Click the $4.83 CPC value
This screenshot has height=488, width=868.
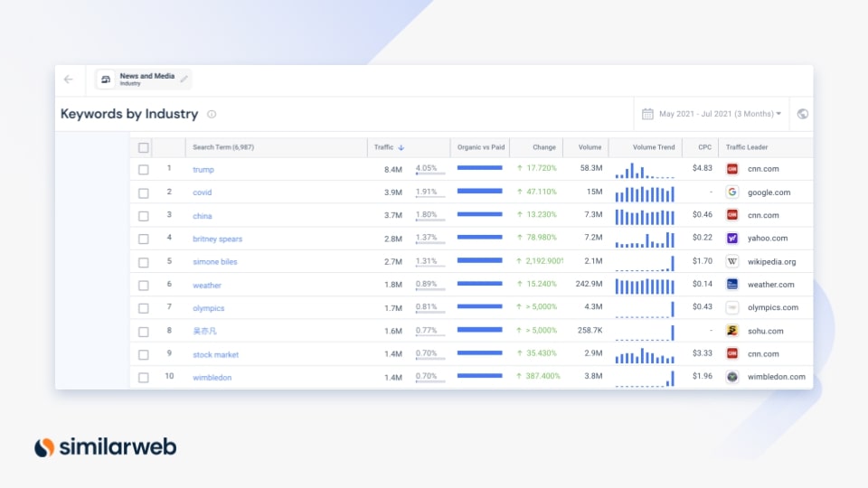point(702,168)
